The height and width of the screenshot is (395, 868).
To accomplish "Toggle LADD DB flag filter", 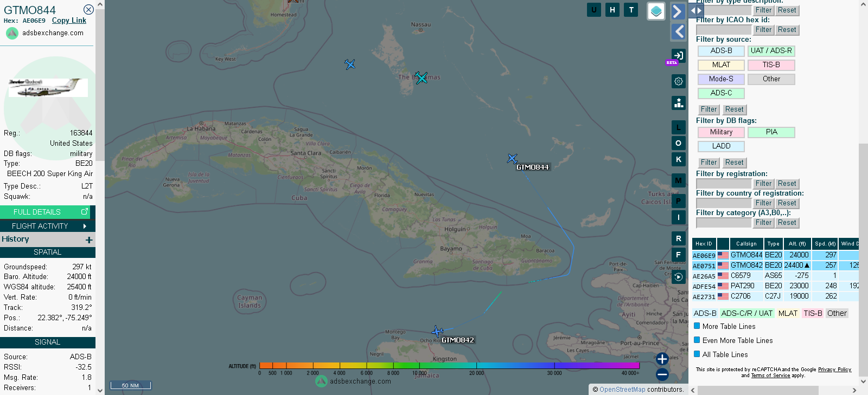I will [721, 146].
